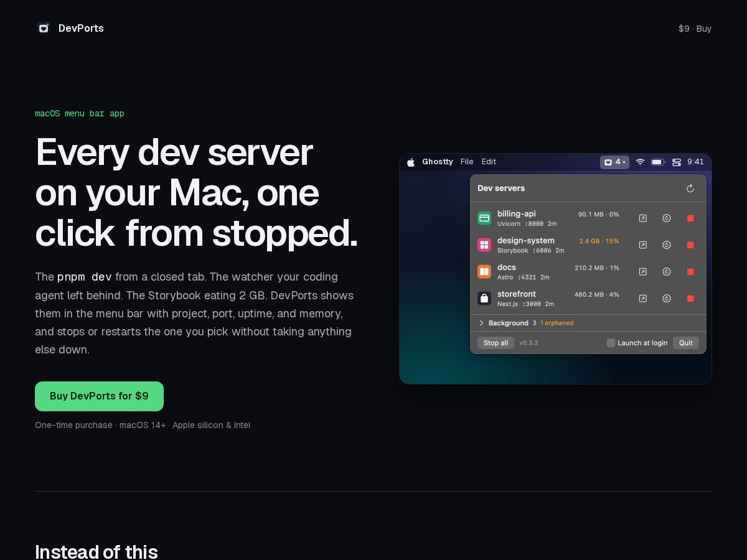This screenshot has height=560, width=747.
Task: Click the 2.4 GB · 15% usage value
Action: tap(599, 241)
